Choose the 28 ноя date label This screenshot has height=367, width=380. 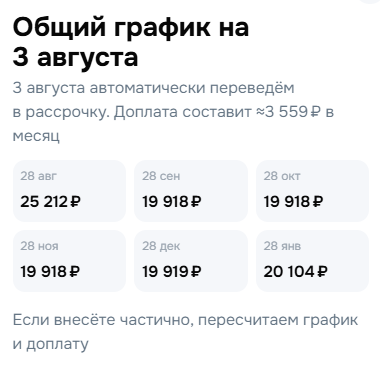click(39, 246)
